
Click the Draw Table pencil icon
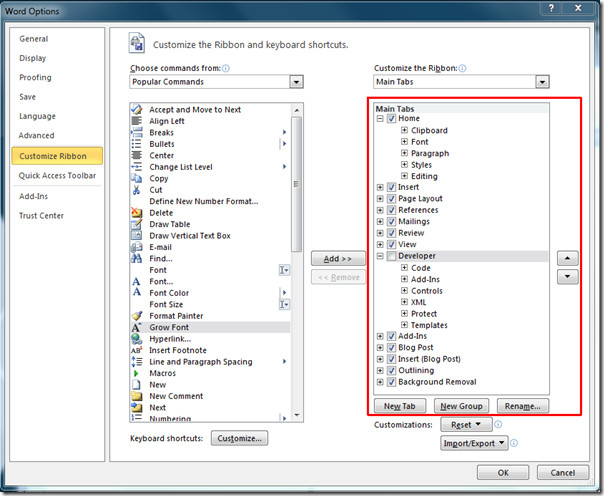pos(136,224)
